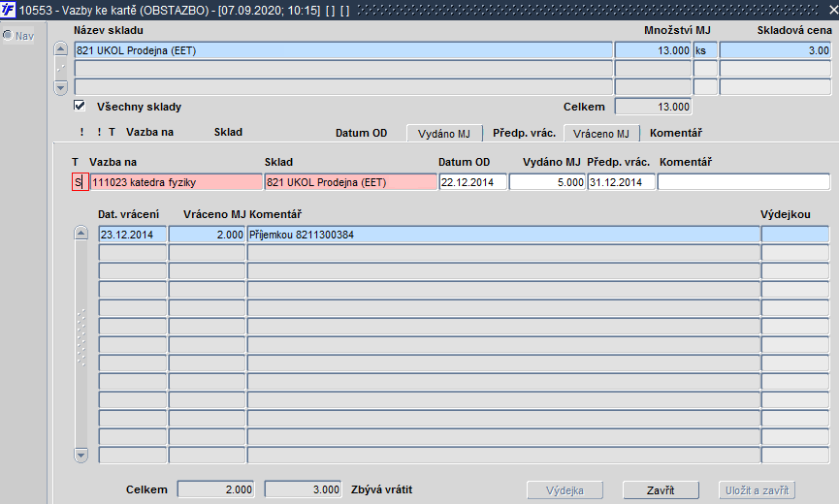Image resolution: width=839 pixels, height=504 pixels.
Task: Click the Výdejka button
Action: pyautogui.click(x=565, y=490)
